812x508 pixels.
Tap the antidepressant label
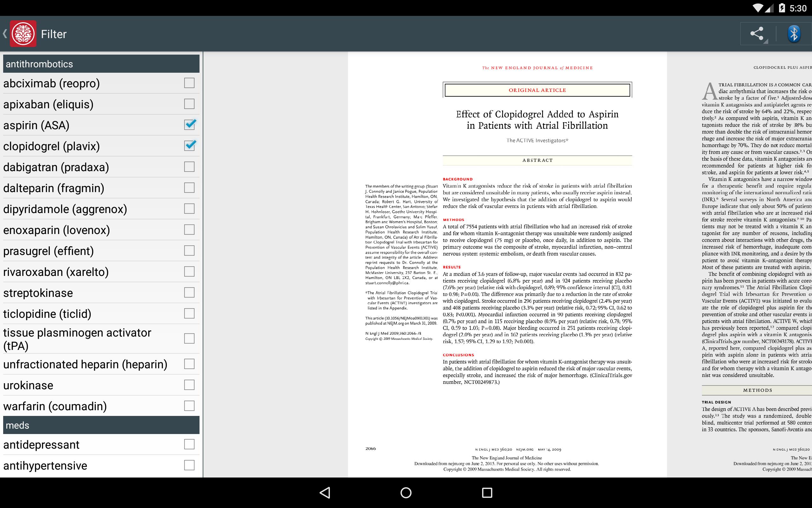tap(41, 445)
